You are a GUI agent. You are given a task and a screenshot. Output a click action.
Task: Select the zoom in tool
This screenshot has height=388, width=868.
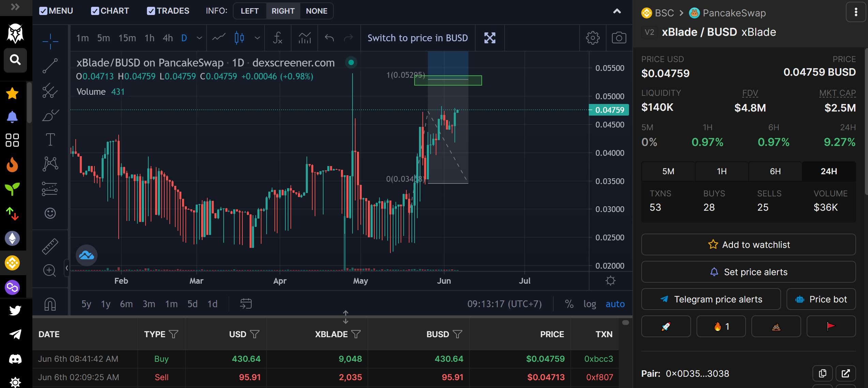[x=49, y=270]
